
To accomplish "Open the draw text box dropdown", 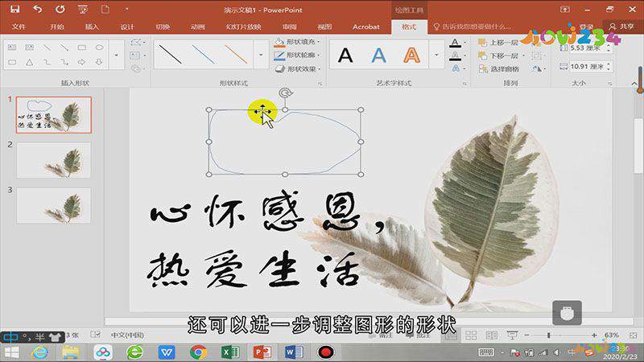I will pyautogui.click(x=138, y=56).
